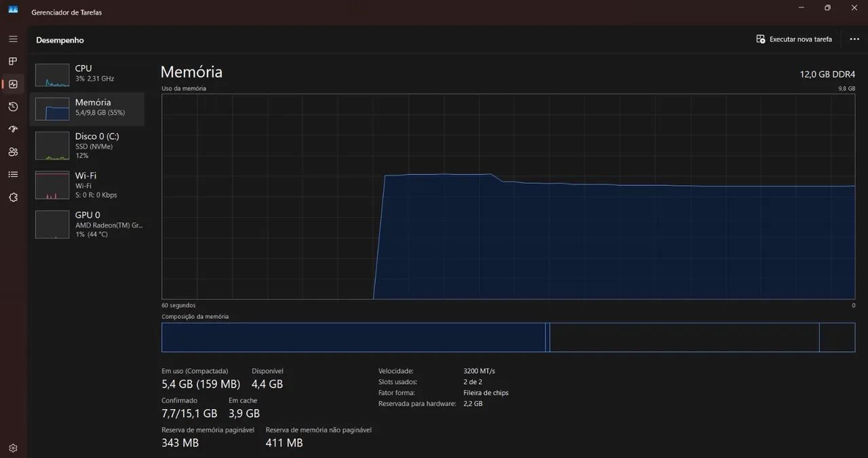Click Reserva de memória paginável label
This screenshot has width=868, height=458.
click(x=208, y=430)
